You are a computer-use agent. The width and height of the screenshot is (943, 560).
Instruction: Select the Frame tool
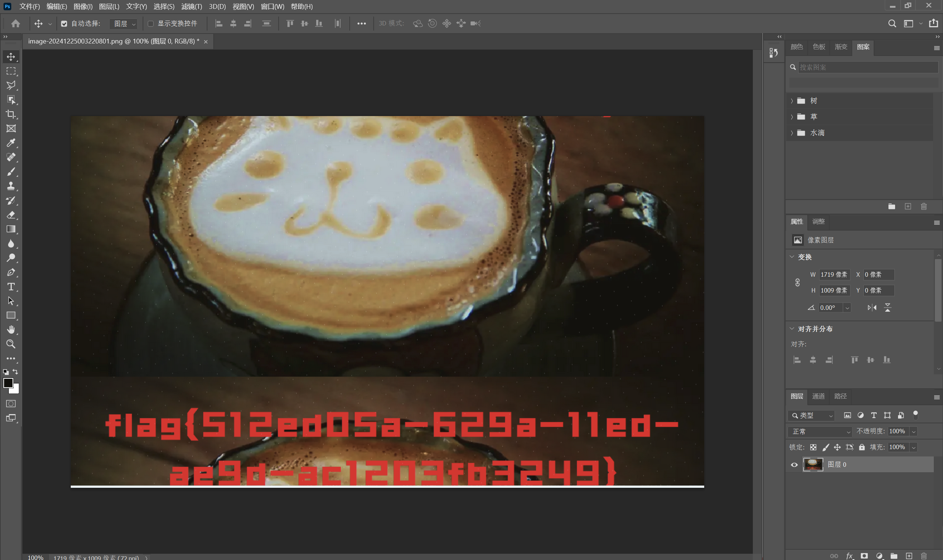coord(11,129)
